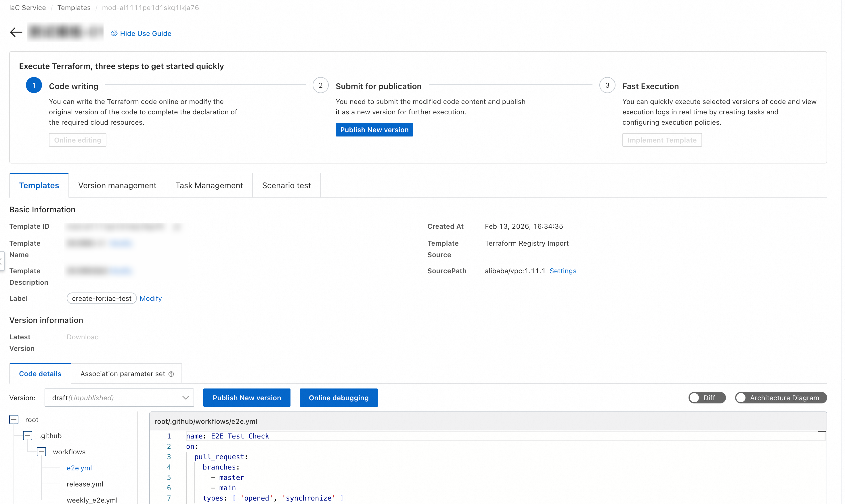Click the Implement Template button

tap(662, 140)
